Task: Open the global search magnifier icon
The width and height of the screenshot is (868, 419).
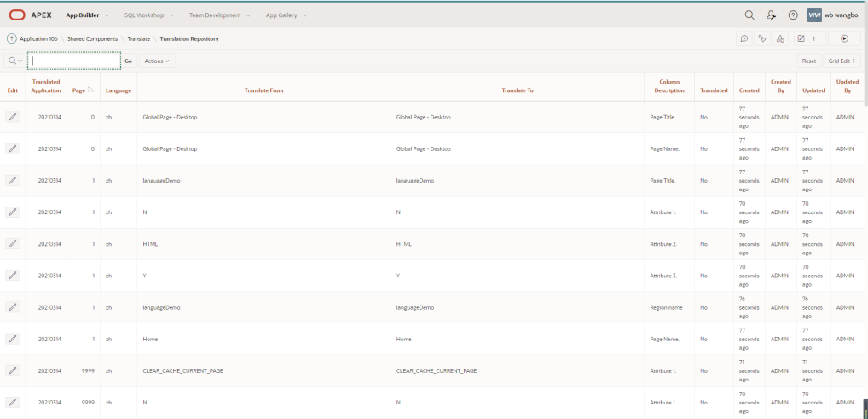Action: [749, 15]
